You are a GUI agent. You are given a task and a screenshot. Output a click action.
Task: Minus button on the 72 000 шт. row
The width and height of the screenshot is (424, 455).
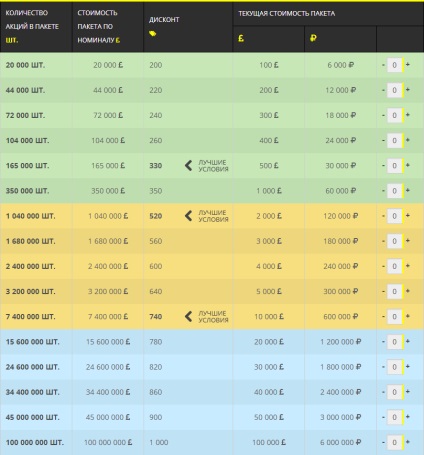click(383, 115)
